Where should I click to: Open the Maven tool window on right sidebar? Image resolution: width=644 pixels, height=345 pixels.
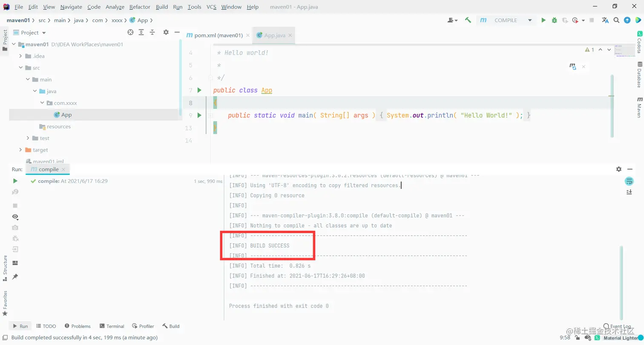[x=639, y=106]
